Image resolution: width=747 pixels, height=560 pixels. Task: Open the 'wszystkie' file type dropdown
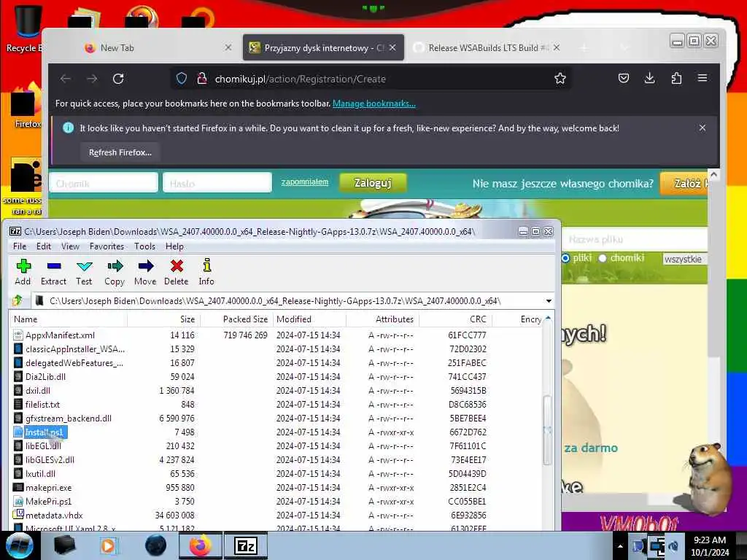685,259
